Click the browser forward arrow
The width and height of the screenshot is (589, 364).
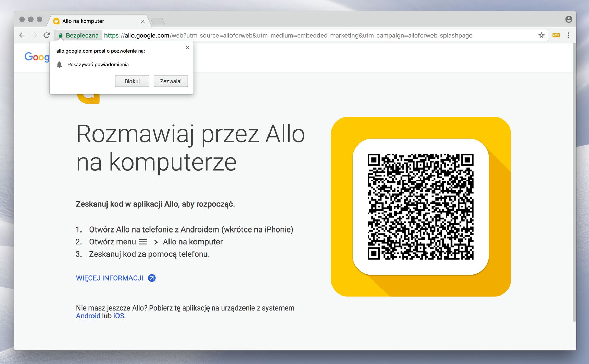pyautogui.click(x=34, y=35)
